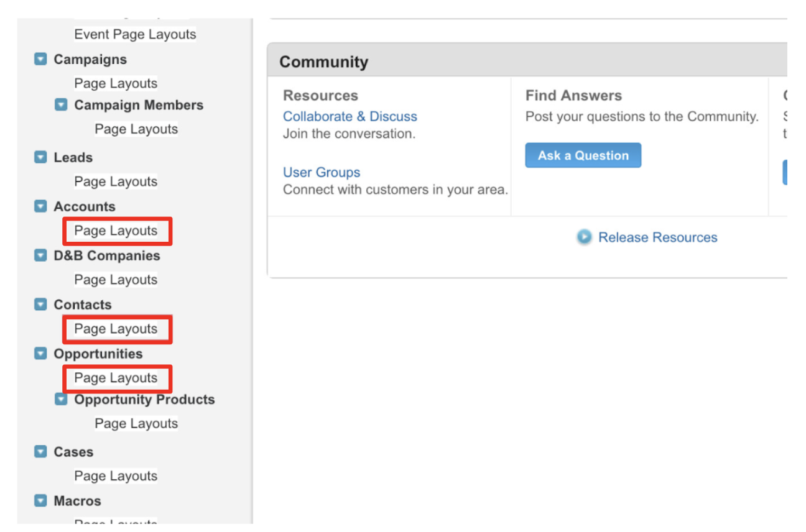
Task: Click 'Post your questions to the Community.' text
Action: pos(642,116)
